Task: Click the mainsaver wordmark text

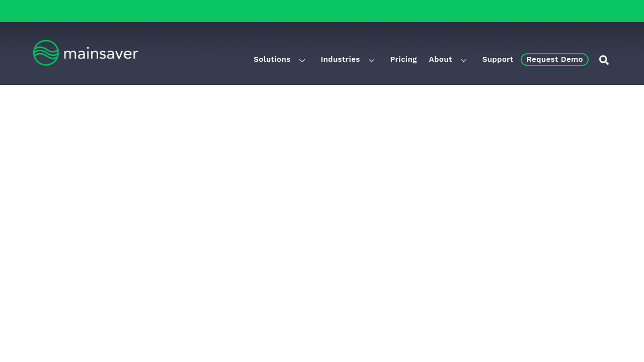Action: tap(101, 53)
